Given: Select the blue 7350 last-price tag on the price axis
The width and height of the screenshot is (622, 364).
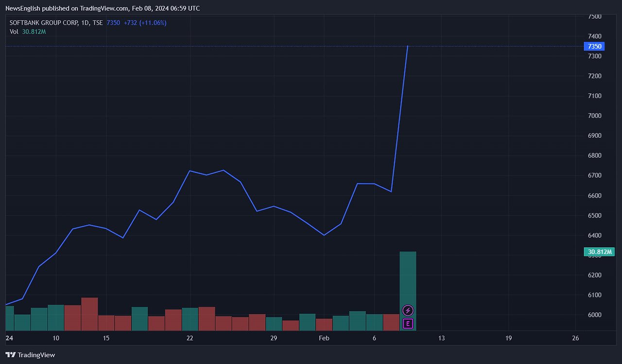Looking at the screenshot, I should tap(595, 47).
